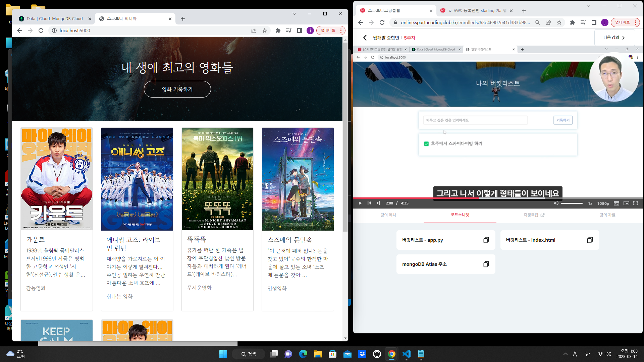Click 업데이트 button in right browser
644x362 pixels.
pyautogui.click(x=623, y=22)
